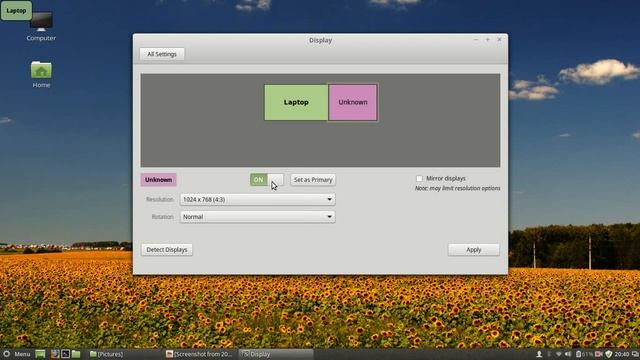Go back to All Settings
640x360 pixels.
click(162, 54)
